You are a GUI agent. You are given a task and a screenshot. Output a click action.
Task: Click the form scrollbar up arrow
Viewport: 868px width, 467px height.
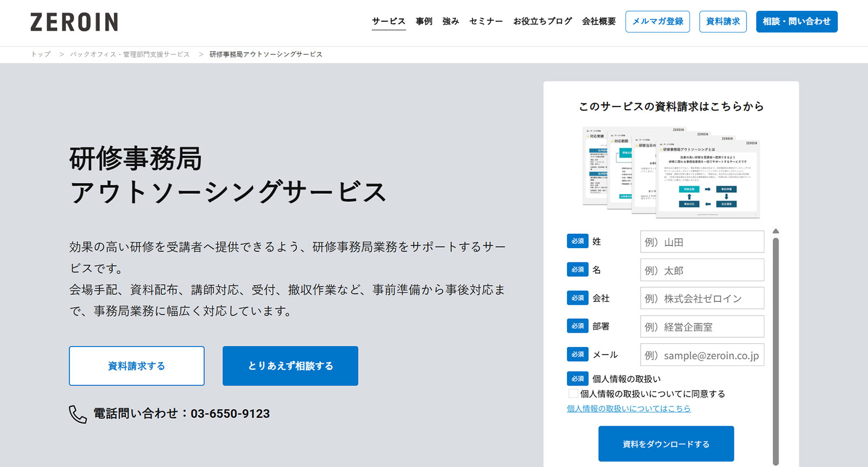click(x=776, y=231)
